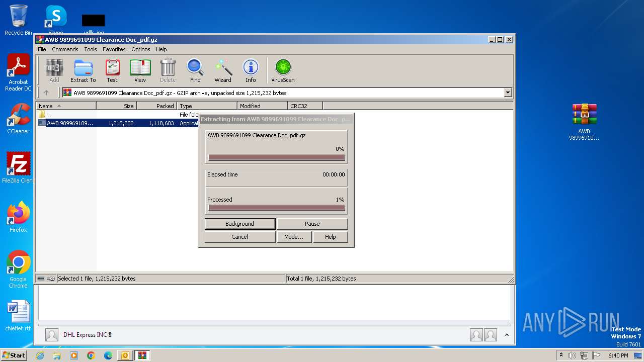The height and width of the screenshot is (362, 644).
Task: Click the Test archive toolbar icon
Action: pyautogui.click(x=112, y=71)
